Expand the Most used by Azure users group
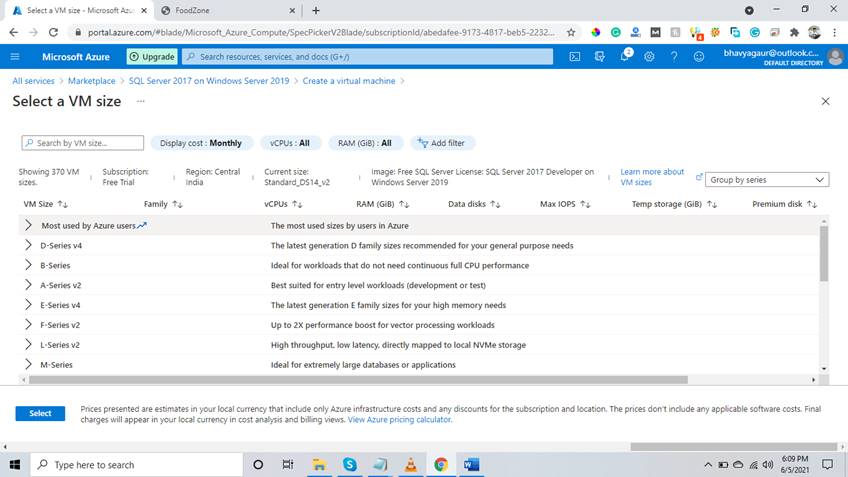This screenshot has width=848, height=477. pyautogui.click(x=28, y=226)
